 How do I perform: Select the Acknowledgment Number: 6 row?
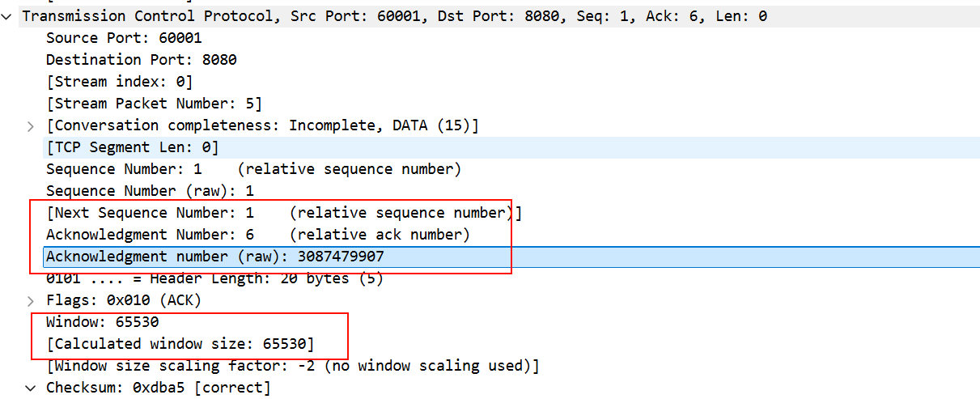pyautogui.click(x=257, y=235)
